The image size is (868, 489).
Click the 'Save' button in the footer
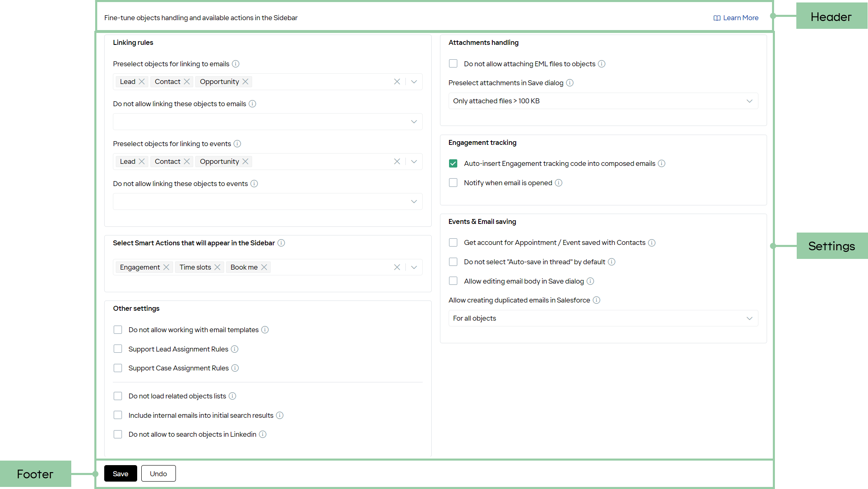click(x=120, y=473)
